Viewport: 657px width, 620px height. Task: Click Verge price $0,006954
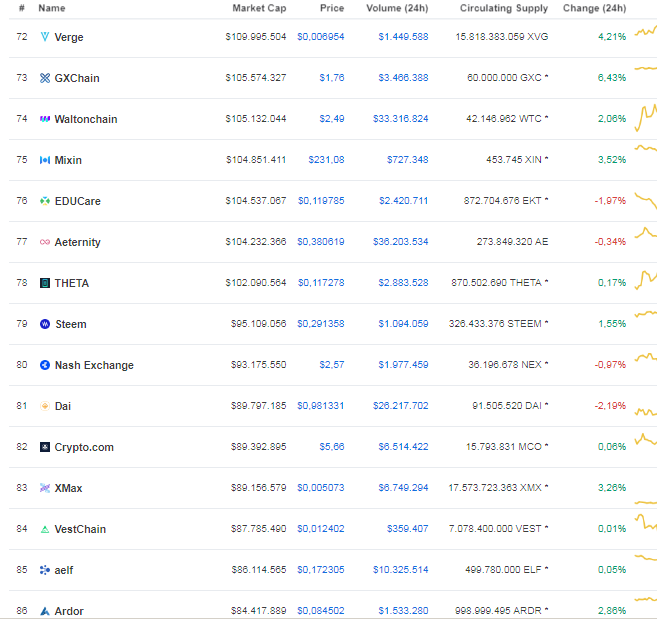pos(321,37)
